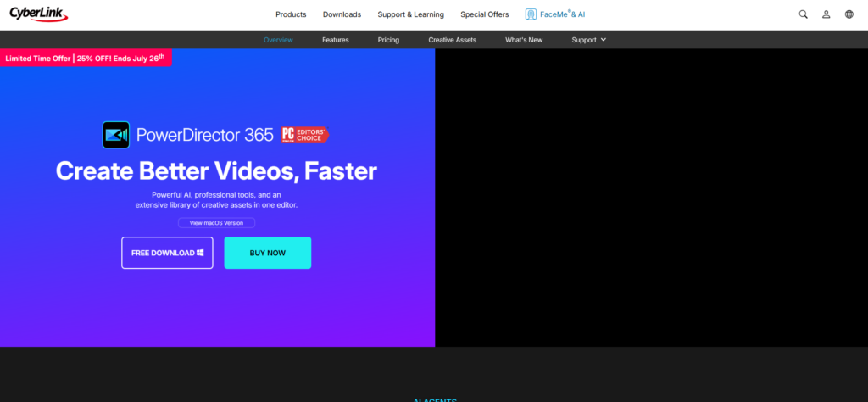Switch to the Pricing tab

(388, 40)
